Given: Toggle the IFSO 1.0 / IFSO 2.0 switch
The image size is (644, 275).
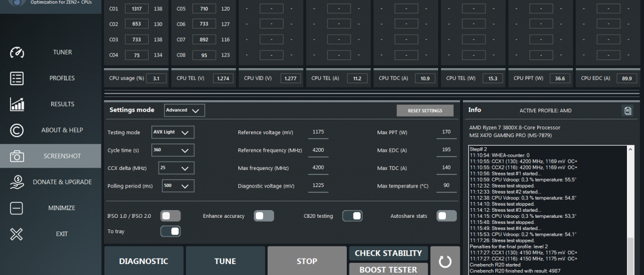Looking at the screenshot, I should [x=170, y=216].
